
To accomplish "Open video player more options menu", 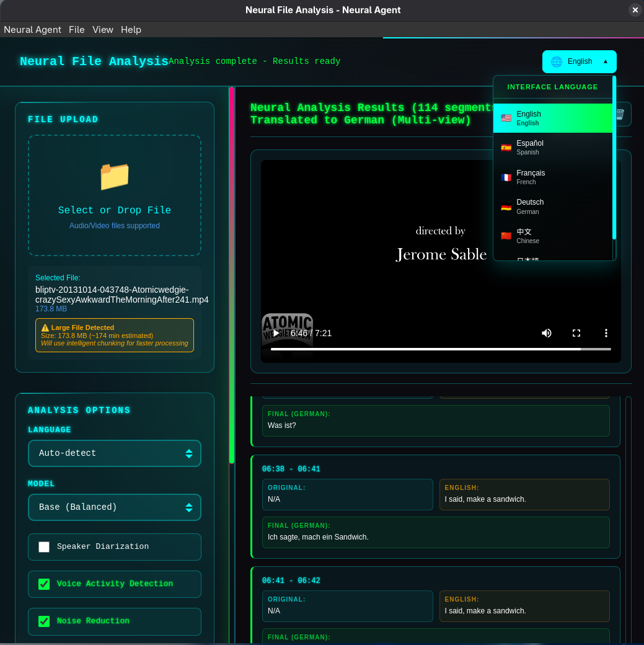I will [x=606, y=333].
